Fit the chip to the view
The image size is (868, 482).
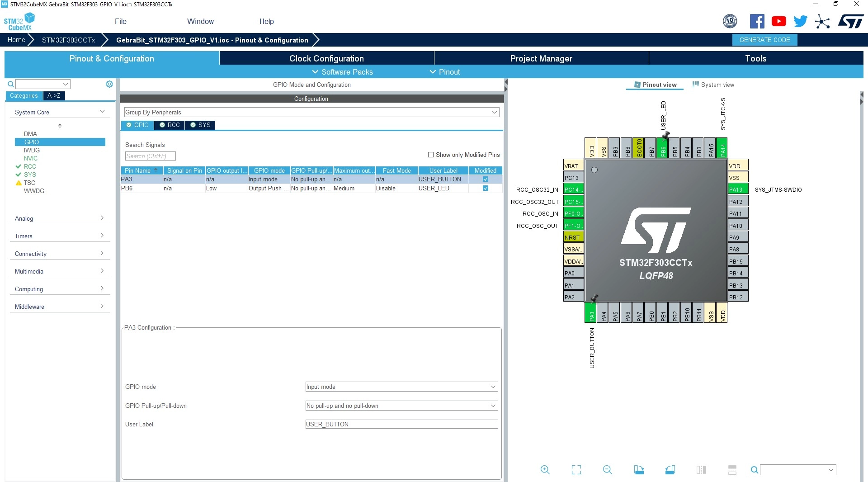coord(576,470)
